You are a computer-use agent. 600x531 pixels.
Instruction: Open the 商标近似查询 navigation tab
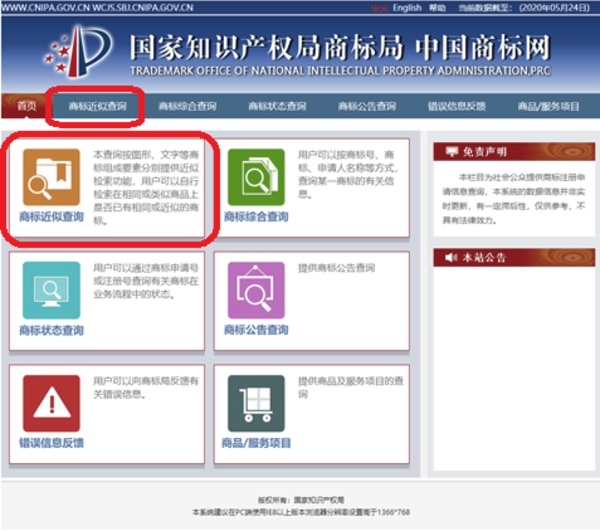pyautogui.click(x=97, y=106)
